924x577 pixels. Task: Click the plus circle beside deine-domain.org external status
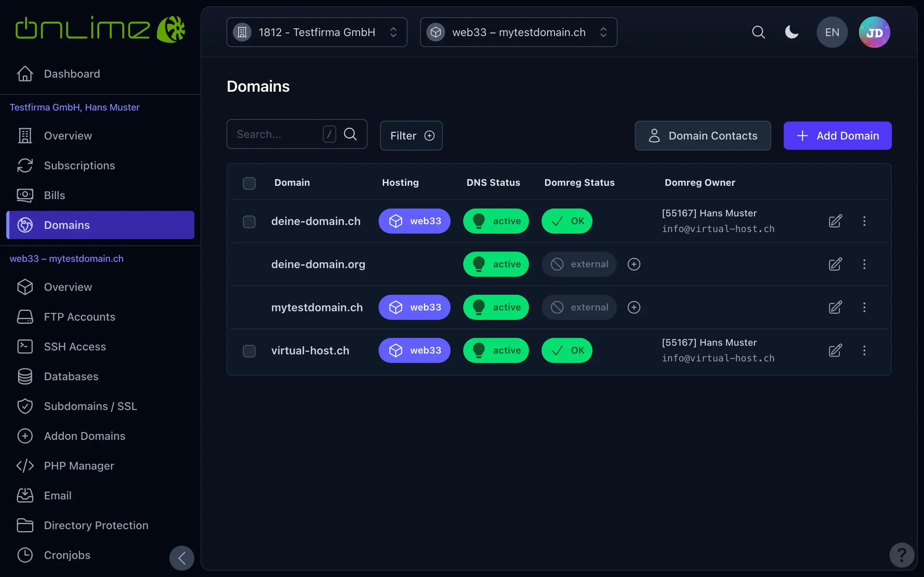[x=634, y=264]
